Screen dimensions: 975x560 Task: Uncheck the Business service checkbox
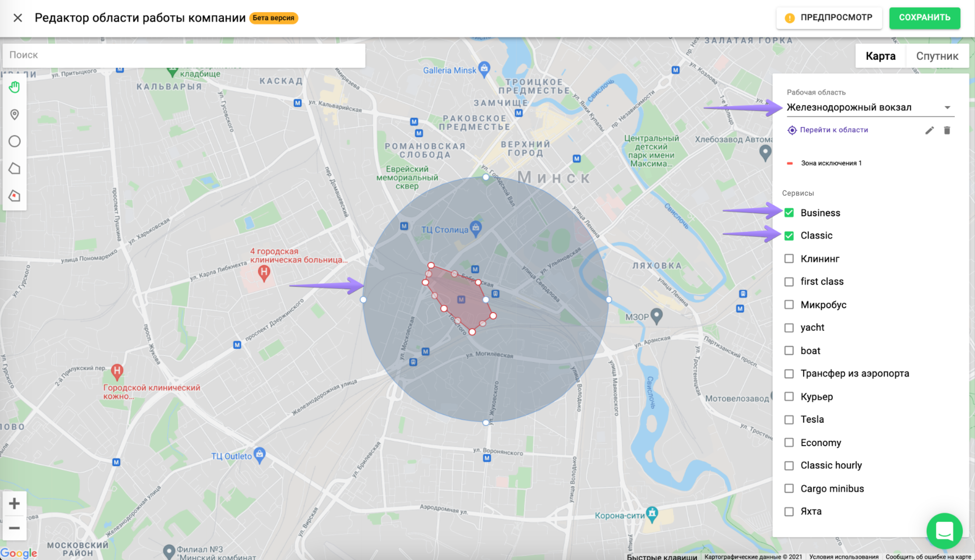(x=789, y=213)
